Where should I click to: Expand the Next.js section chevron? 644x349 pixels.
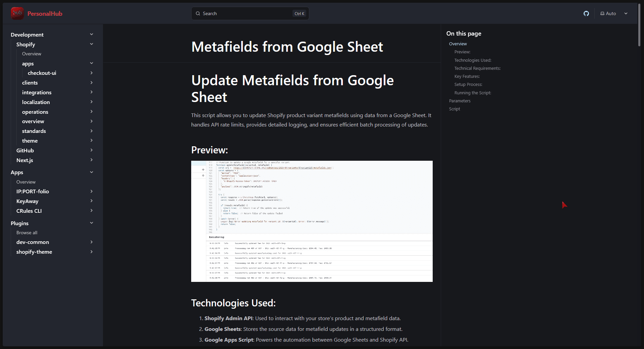coord(92,160)
